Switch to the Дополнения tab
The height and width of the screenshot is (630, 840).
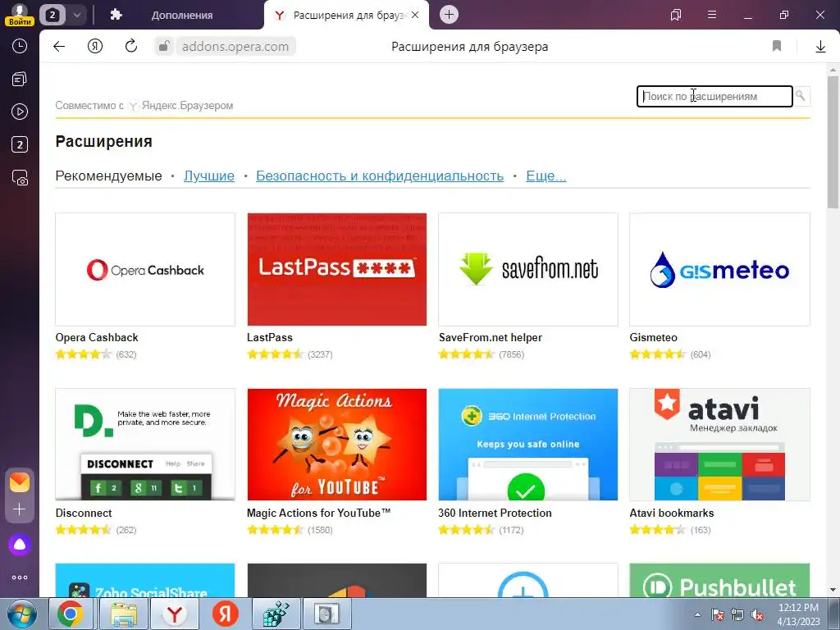181,15
